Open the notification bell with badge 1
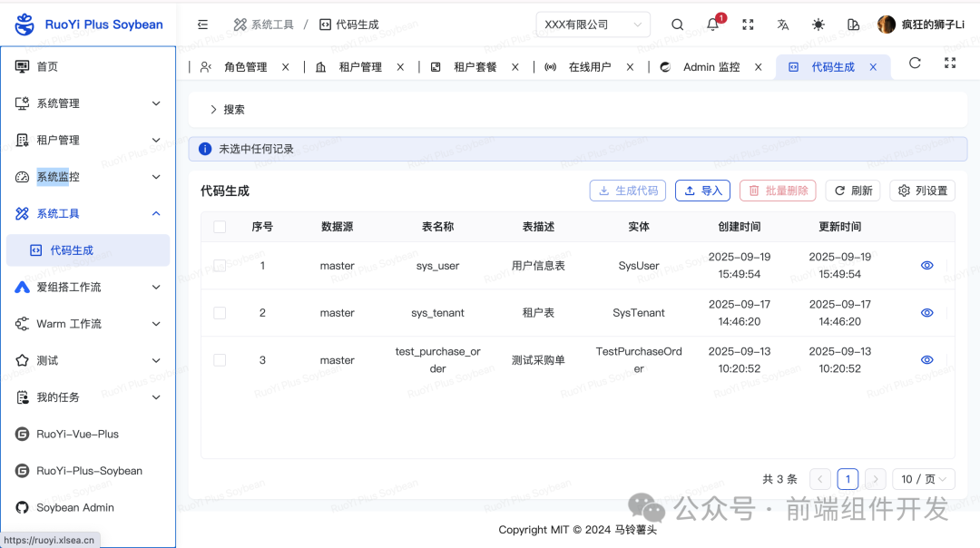This screenshot has height=548, width=980. pos(712,24)
